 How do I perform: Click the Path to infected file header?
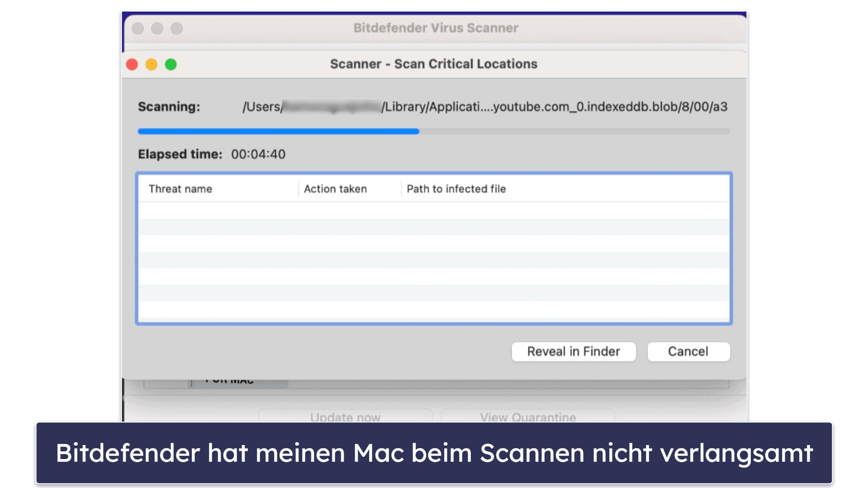point(456,189)
